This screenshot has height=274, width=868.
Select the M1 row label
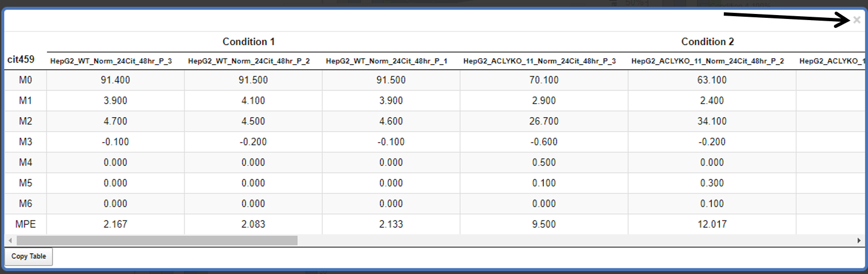coord(26,100)
